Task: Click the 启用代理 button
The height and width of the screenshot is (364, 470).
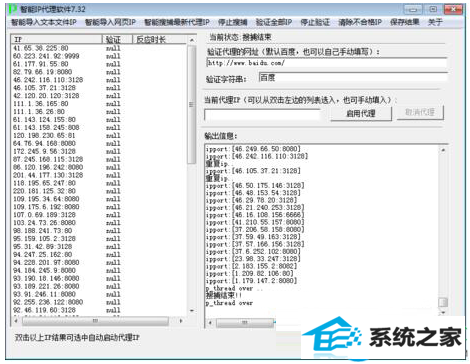Action: click(361, 114)
